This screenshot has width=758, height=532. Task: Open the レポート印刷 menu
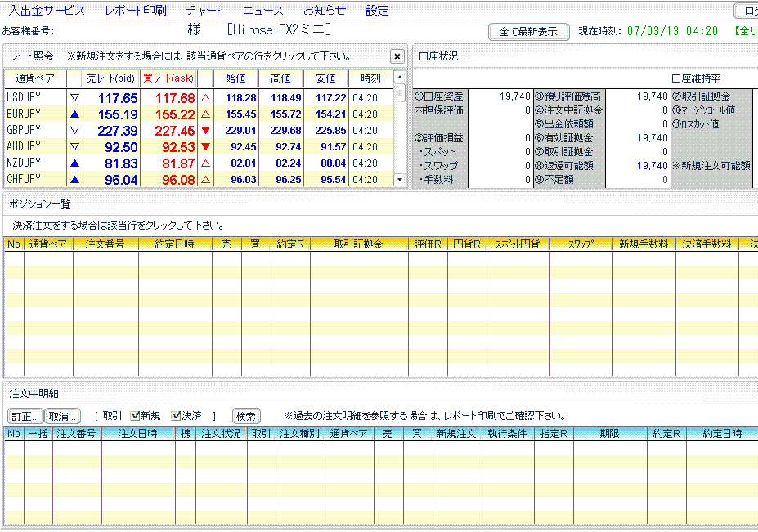click(x=135, y=11)
